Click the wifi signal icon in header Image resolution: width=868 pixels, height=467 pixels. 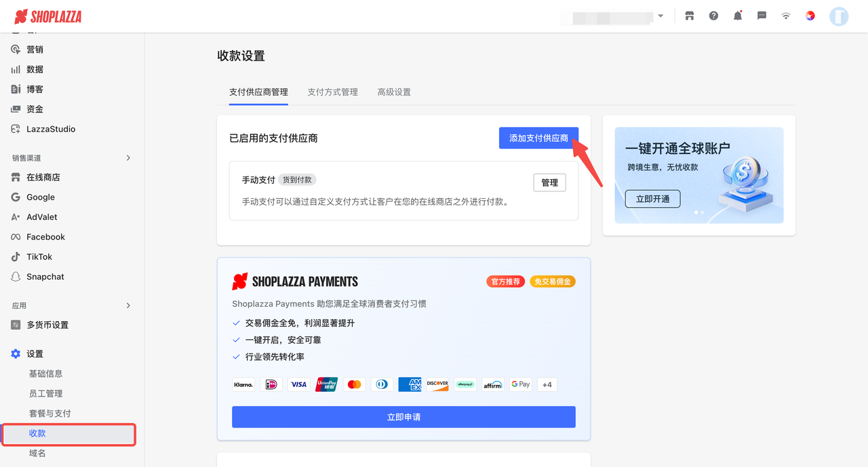(x=786, y=16)
